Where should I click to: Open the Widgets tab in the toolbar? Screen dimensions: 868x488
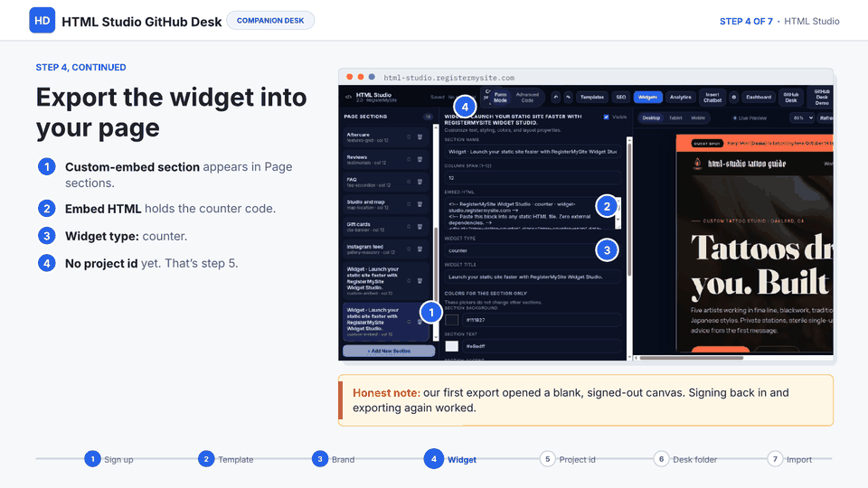point(647,97)
